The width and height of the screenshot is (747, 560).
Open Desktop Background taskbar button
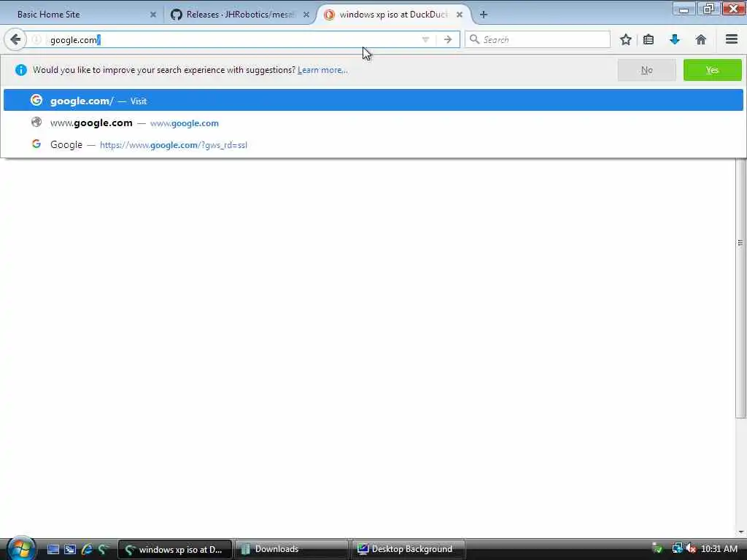(409, 549)
